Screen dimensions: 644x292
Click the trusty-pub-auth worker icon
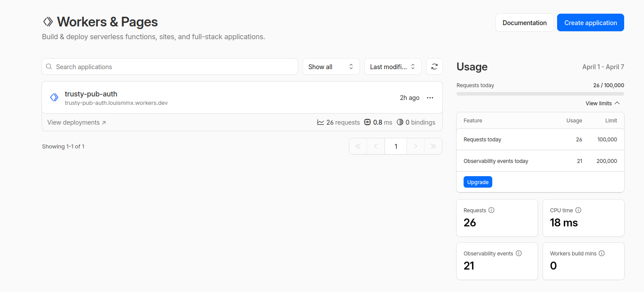click(x=54, y=97)
